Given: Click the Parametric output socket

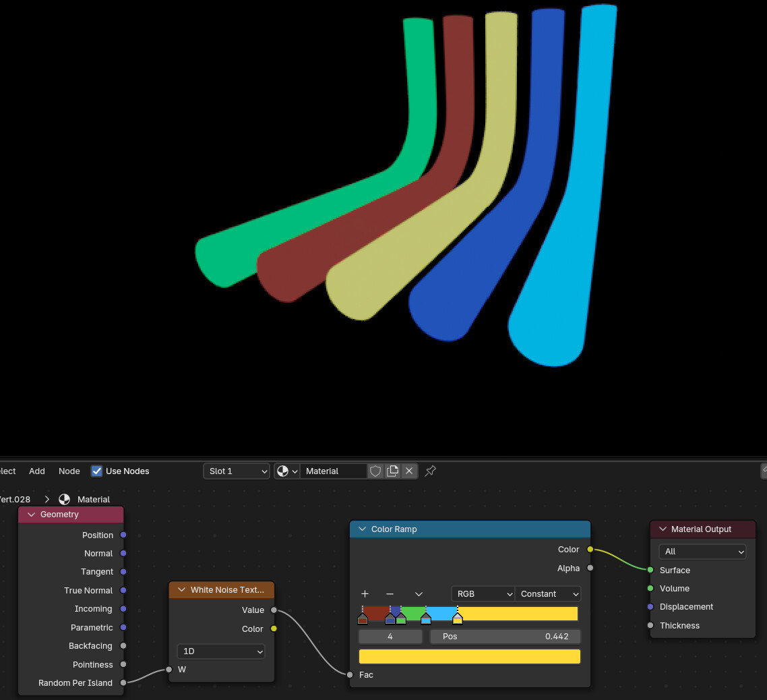Looking at the screenshot, I should click(123, 627).
